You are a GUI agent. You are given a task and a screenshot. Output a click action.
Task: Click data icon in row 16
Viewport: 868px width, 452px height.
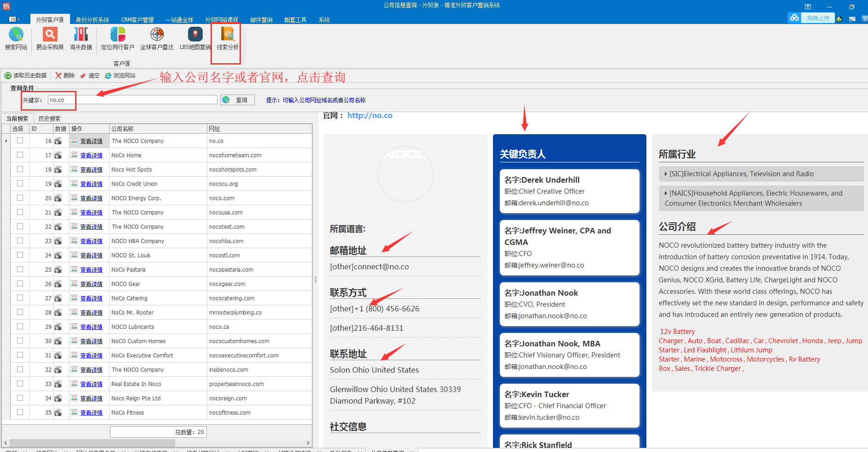pyautogui.click(x=58, y=141)
